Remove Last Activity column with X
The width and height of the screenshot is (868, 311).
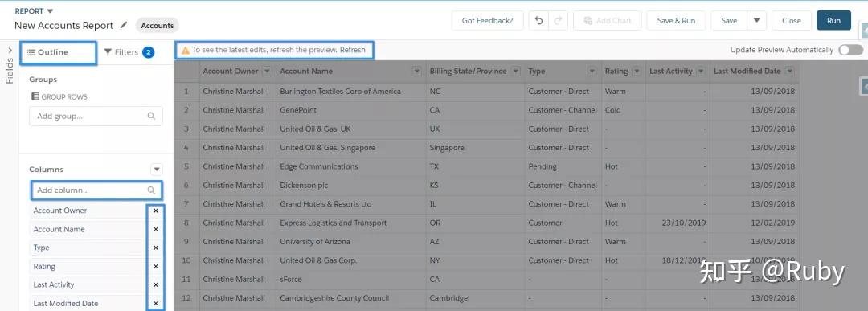point(156,284)
